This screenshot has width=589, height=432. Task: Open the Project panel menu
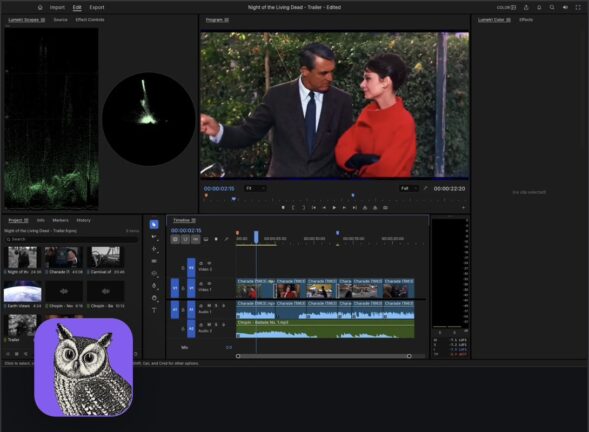(26, 221)
